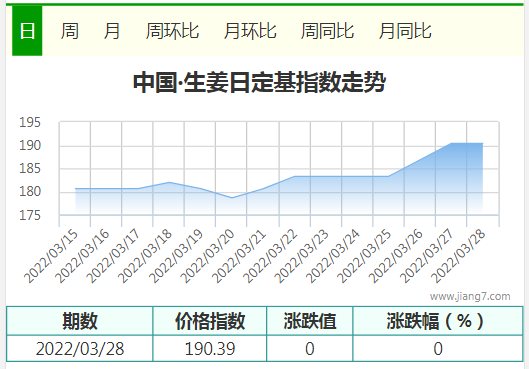
Task: Open the 月环比 tab
Action: [250, 31]
